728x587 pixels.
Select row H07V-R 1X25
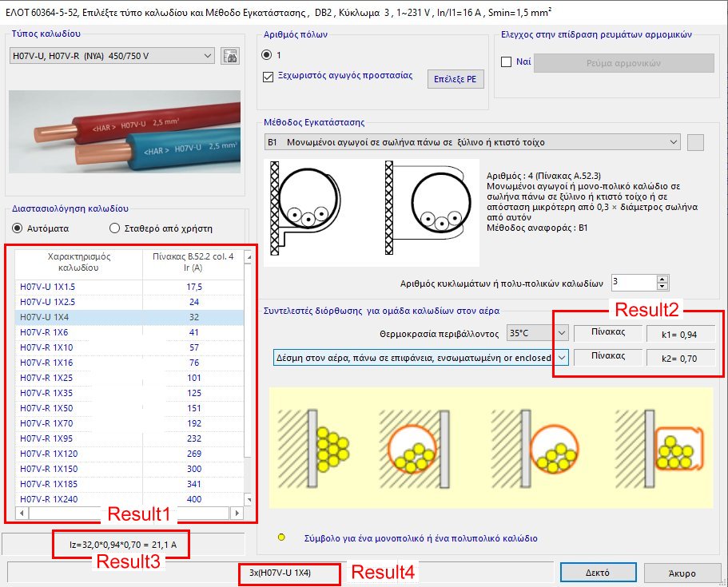(x=129, y=378)
